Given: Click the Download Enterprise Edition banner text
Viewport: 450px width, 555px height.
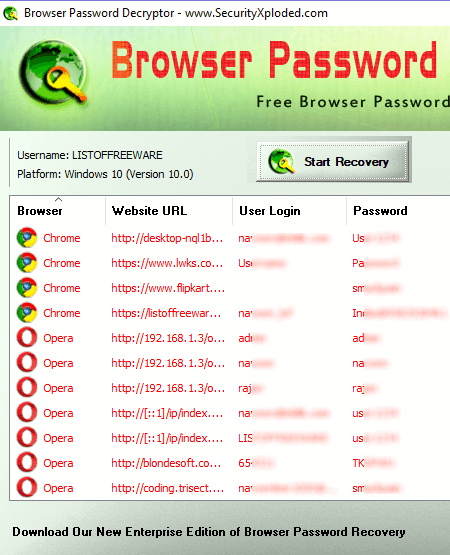Looking at the screenshot, I should click(209, 532).
